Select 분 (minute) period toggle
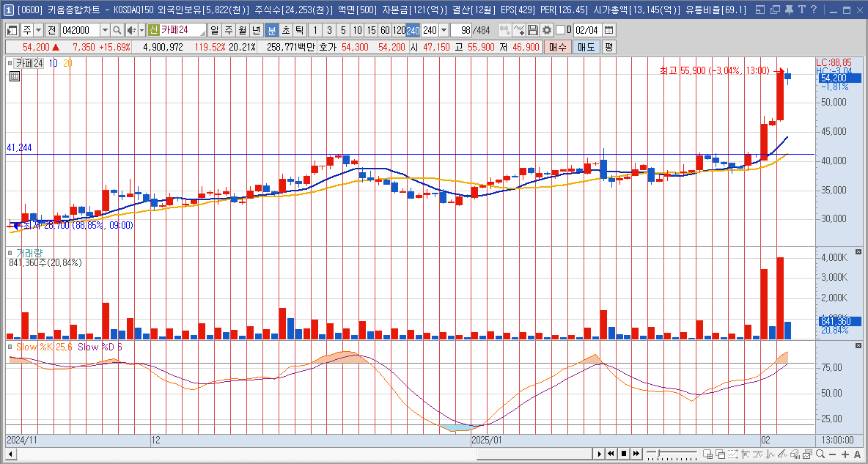The image size is (868, 464). pyautogui.click(x=271, y=31)
